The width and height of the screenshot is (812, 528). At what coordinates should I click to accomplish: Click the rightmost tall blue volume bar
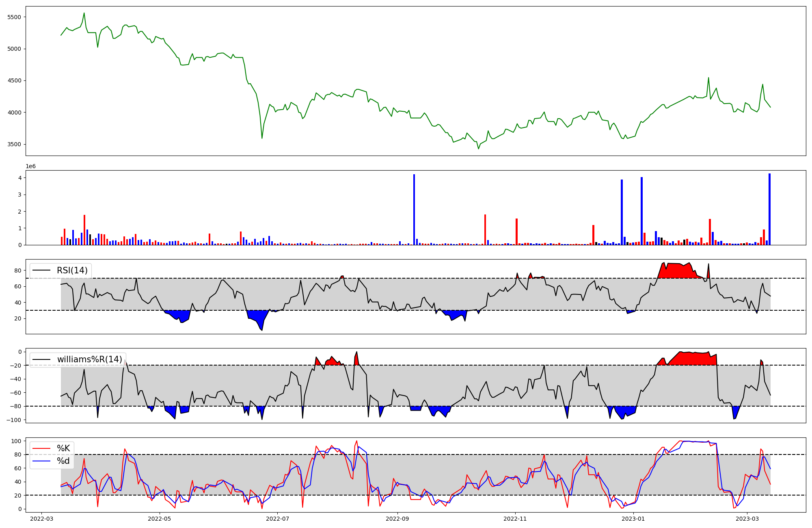pos(769,209)
